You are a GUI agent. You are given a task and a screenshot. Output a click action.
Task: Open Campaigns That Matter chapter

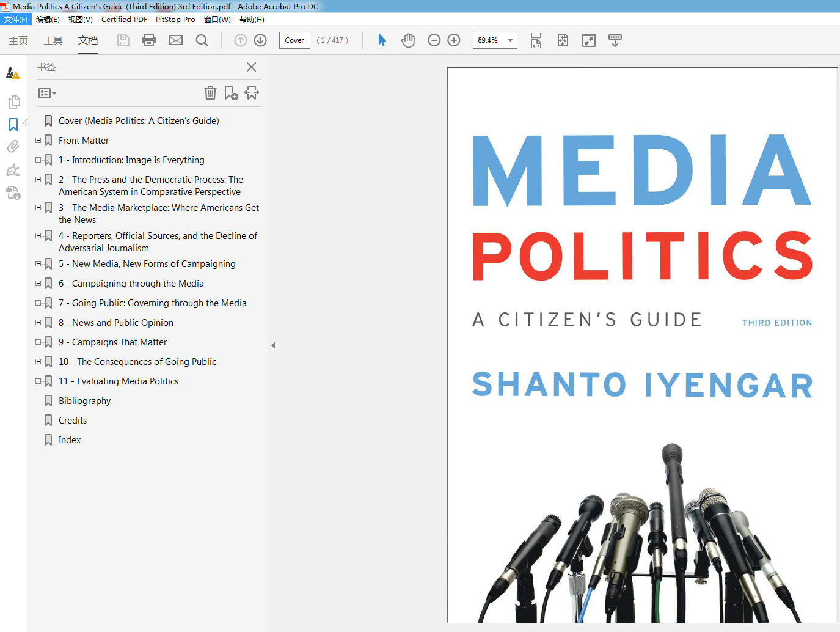[x=112, y=342]
